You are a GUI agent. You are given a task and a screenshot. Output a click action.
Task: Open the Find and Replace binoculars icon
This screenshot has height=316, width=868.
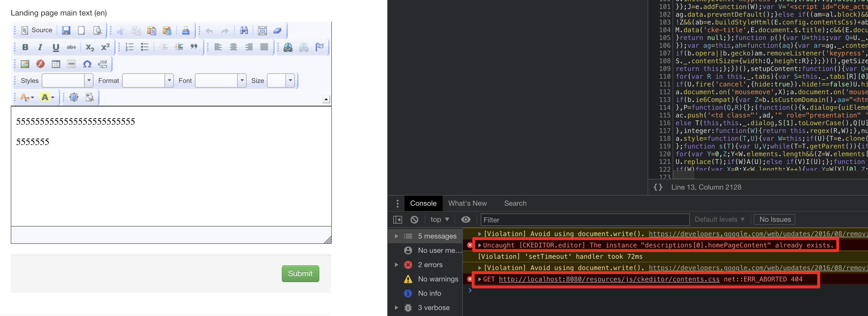(244, 30)
